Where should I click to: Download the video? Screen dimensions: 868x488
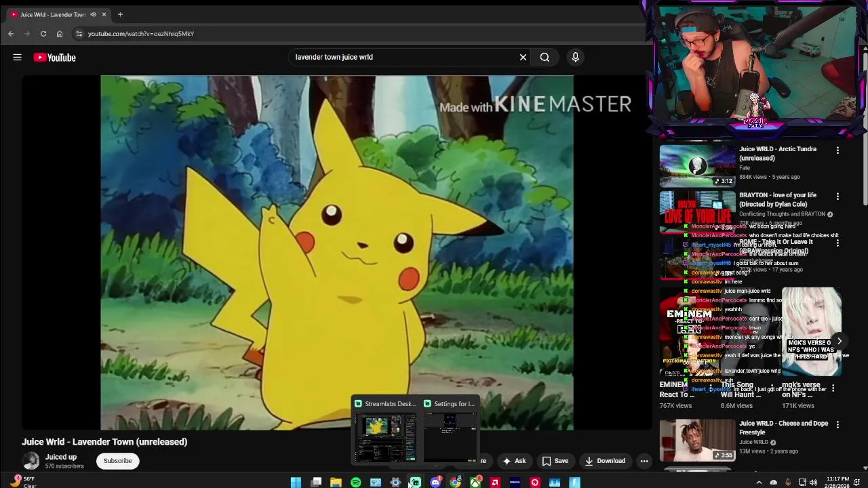[x=605, y=461]
